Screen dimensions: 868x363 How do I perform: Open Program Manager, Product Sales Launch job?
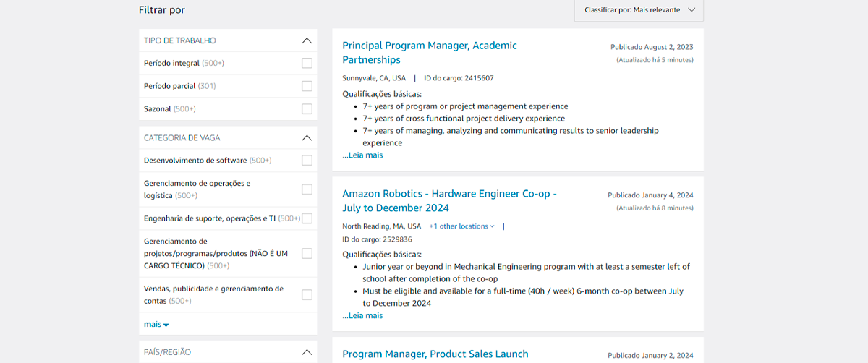[435, 354]
